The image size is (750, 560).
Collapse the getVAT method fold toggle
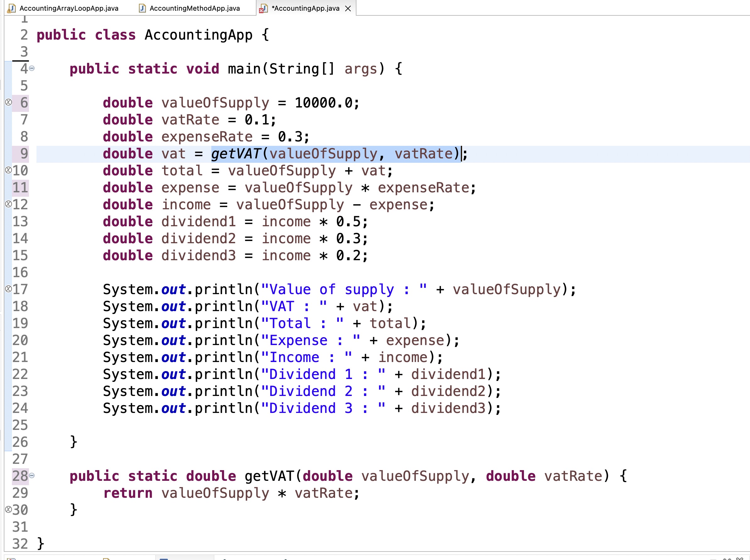coord(32,475)
